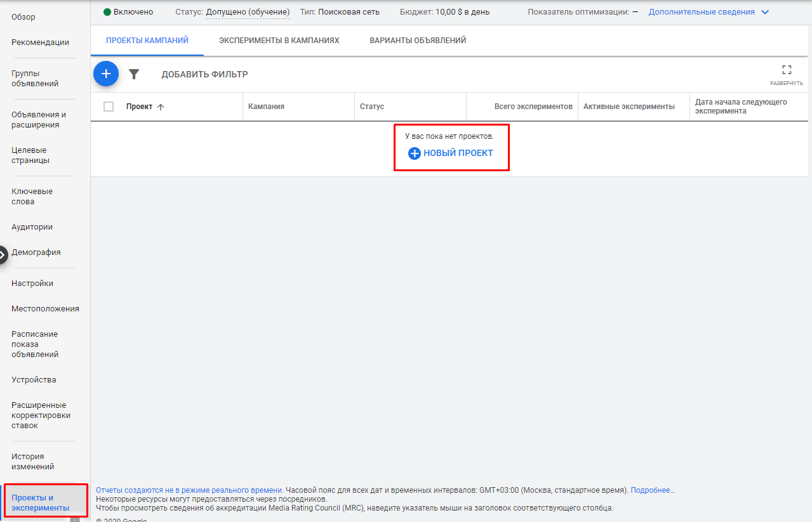This screenshot has height=522, width=812.
Task: Expand the collapsed side panel arrow
Action: 3,255
